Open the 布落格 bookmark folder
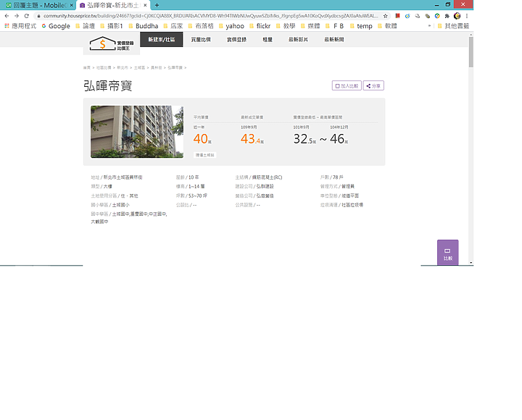522x420 pixels. [201, 26]
